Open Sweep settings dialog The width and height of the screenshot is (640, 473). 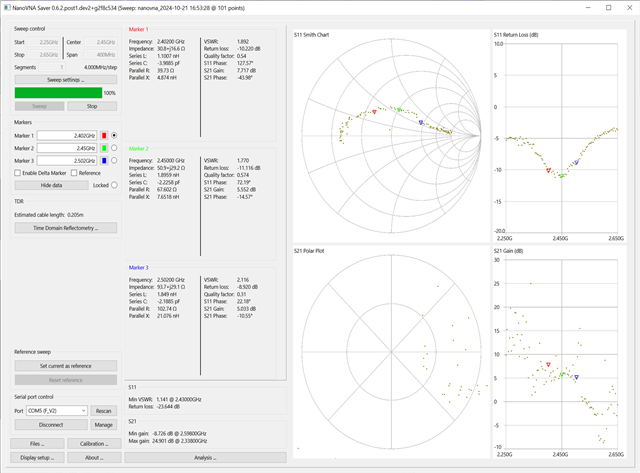(x=66, y=80)
